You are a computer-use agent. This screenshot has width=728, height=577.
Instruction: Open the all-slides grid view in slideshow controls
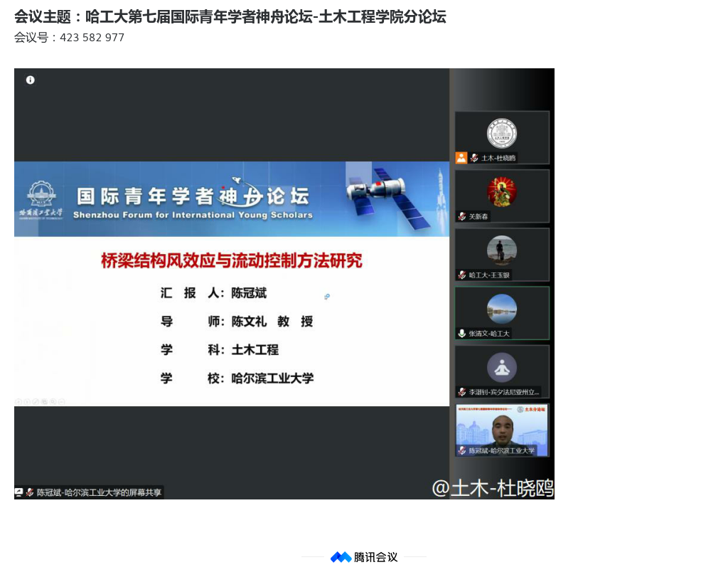click(x=44, y=402)
